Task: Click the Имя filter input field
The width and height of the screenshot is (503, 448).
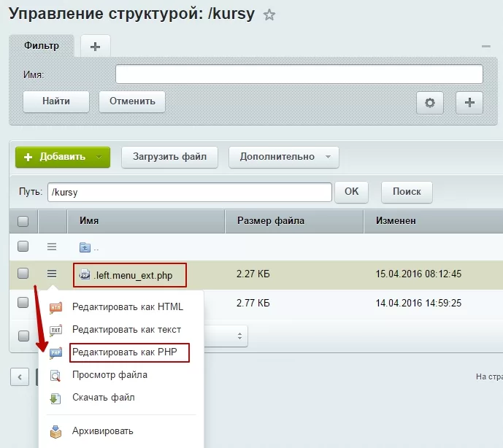Action: tap(299, 74)
